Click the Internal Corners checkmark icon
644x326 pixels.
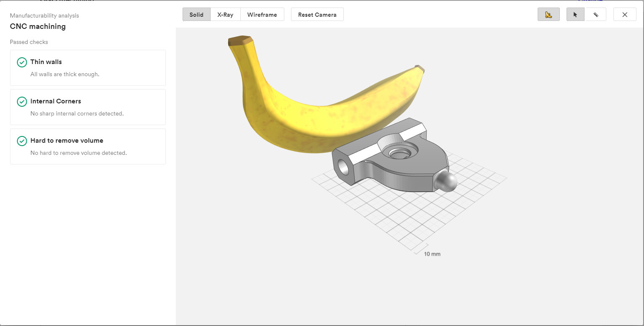22,102
